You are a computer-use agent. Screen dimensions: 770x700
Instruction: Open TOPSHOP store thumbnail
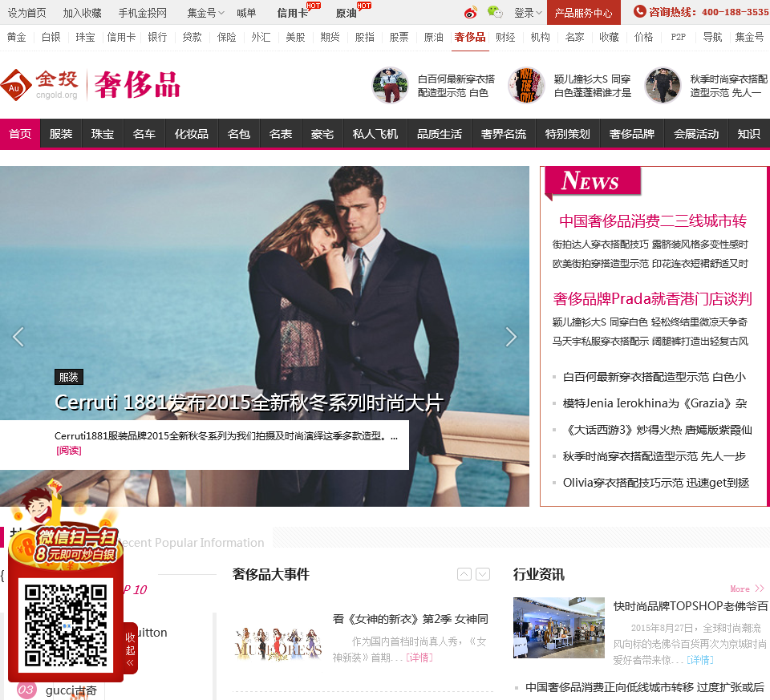coord(559,627)
